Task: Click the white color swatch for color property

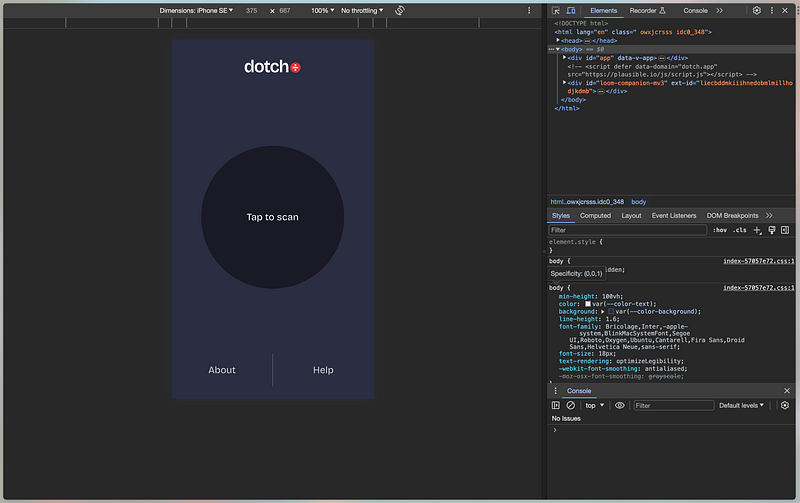Action: [x=588, y=303]
